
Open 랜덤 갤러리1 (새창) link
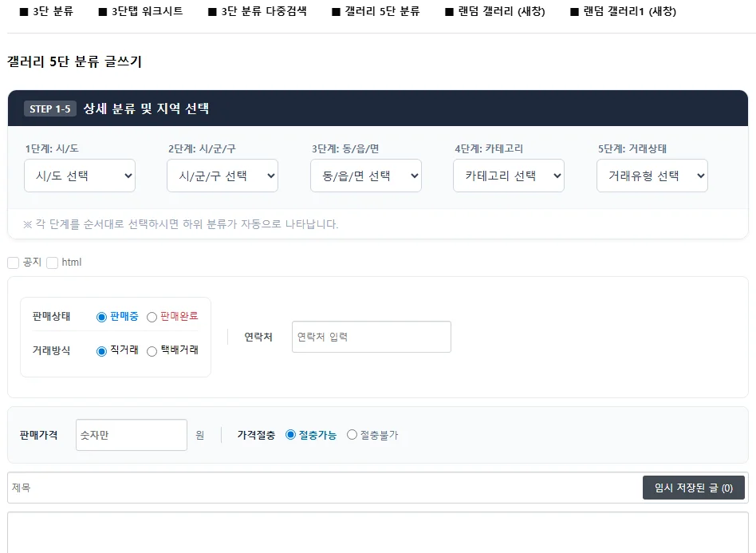pos(624,11)
